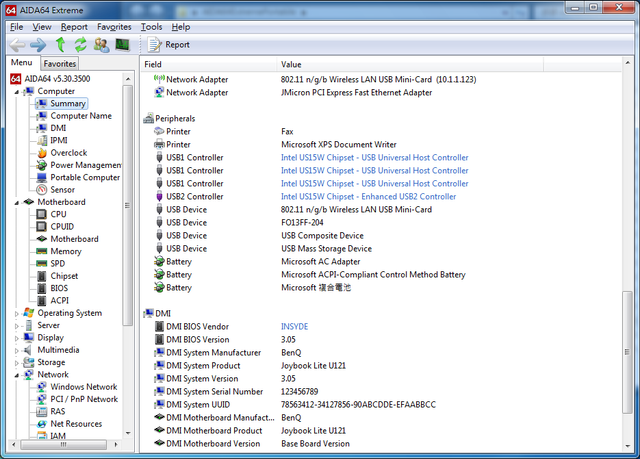Open Remote users toolbar icon
Screen dimensions: 640x459
pyautogui.click(x=101, y=44)
